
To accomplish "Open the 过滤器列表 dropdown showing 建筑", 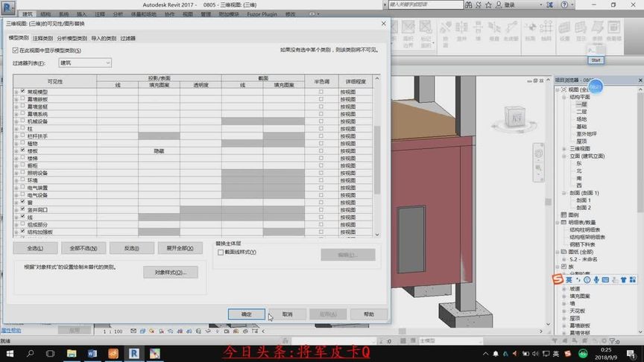I will point(85,63).
